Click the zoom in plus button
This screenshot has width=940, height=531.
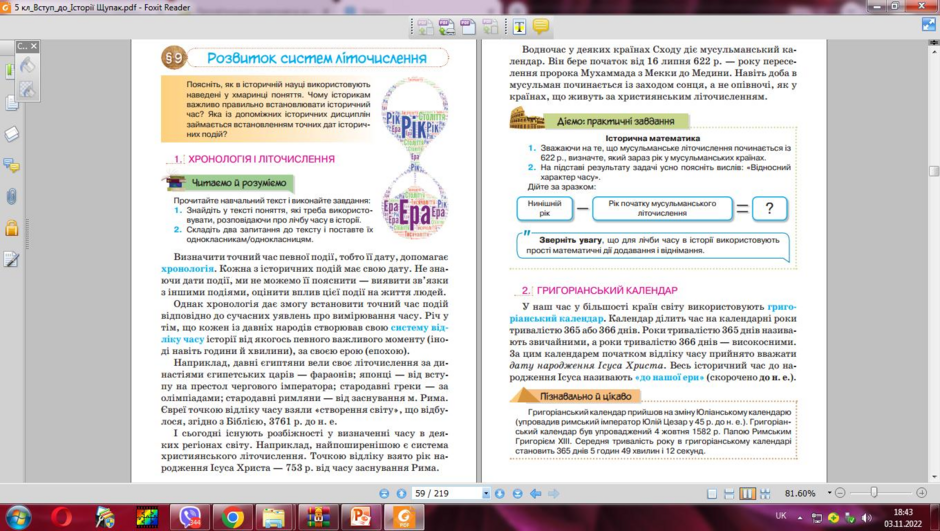[921, 493]
